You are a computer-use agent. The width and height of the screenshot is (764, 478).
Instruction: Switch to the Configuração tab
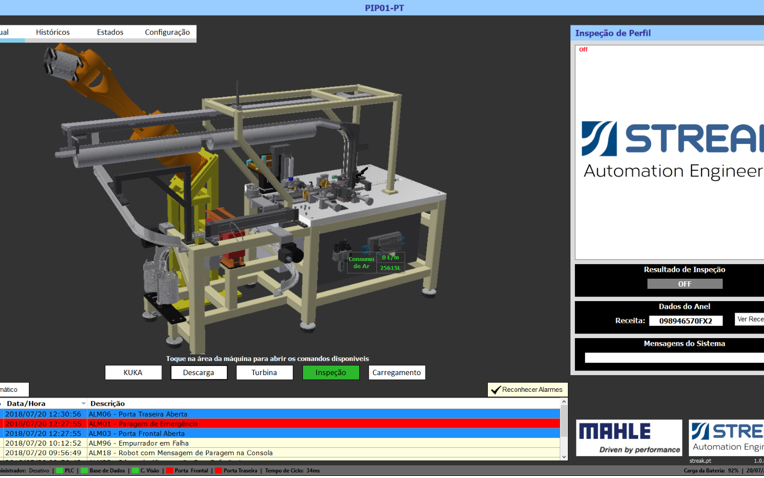(167, 32)
